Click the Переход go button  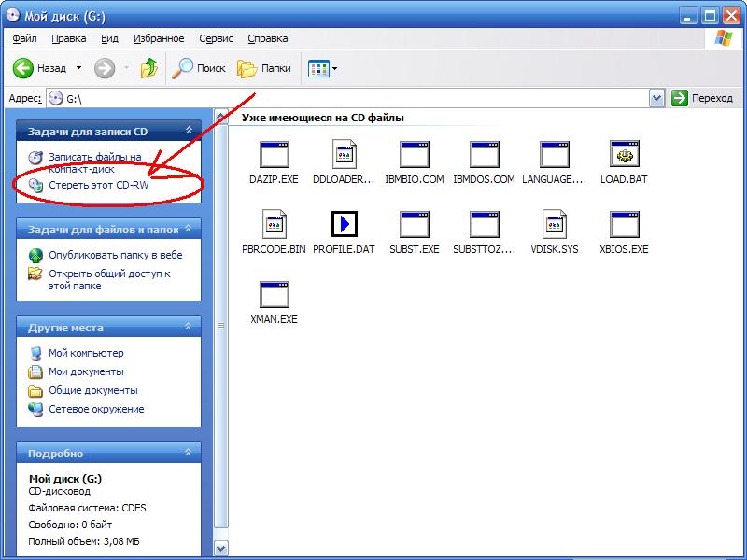pyautogui.click(x=703, y=98)
